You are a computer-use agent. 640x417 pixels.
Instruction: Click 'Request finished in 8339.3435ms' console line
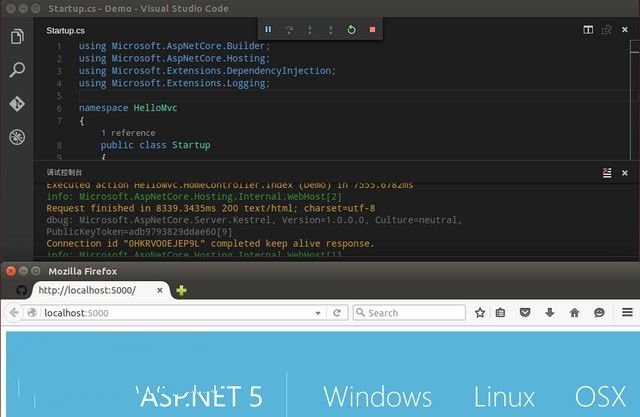tap(211, 208)
